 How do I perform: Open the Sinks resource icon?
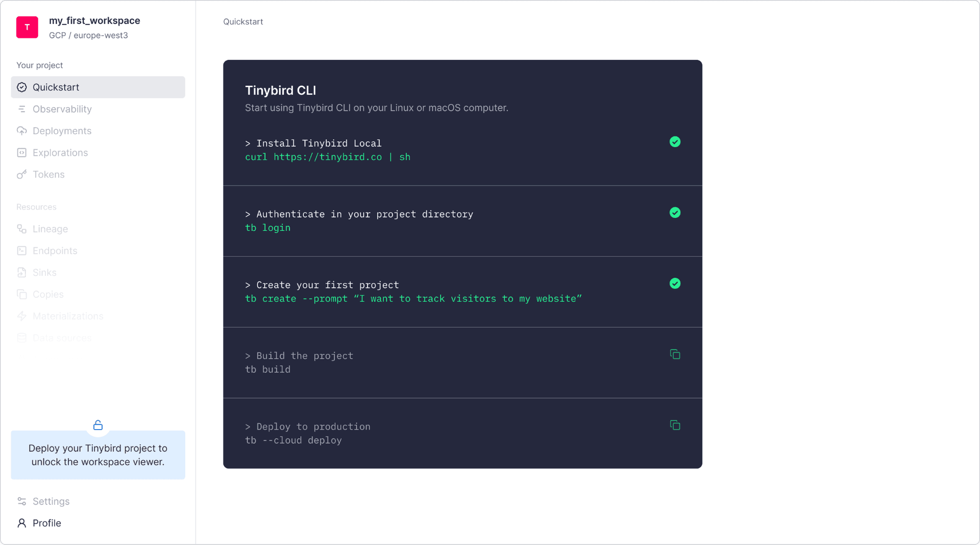[21, 272]
